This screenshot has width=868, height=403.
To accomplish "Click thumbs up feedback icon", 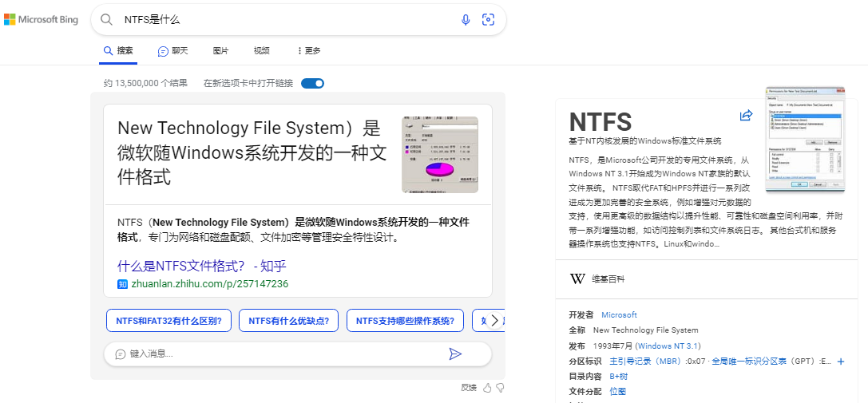I will tap(487, 388).
